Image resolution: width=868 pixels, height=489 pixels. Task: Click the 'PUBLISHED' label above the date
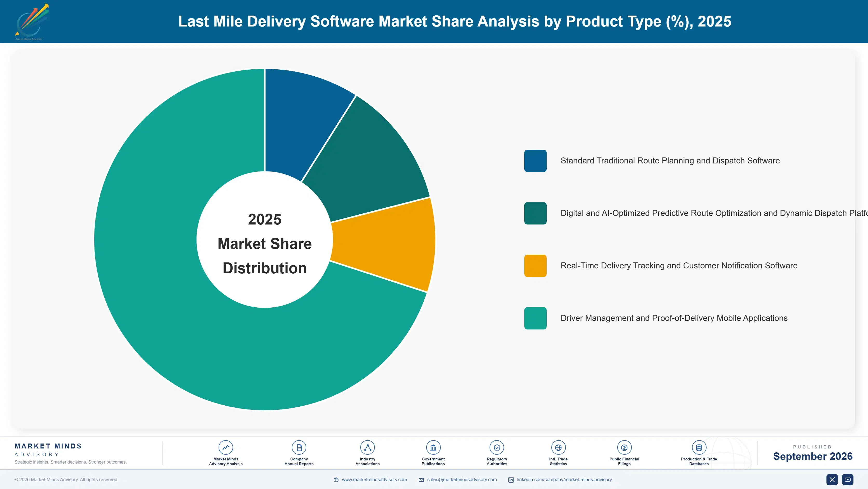(812, 447)
